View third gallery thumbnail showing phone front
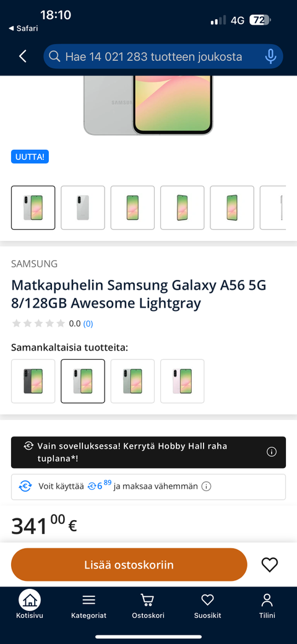 coord(132,208)
